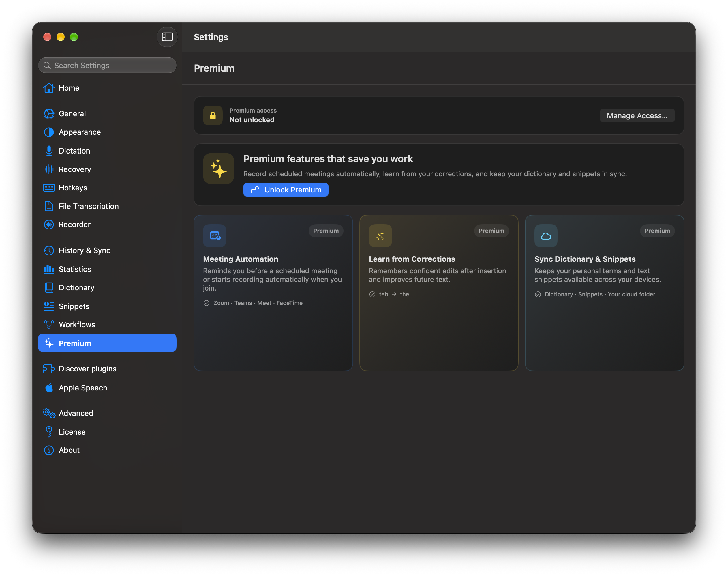
Task: Select Premium in the sidebar
Action: (x=107, y=343)
